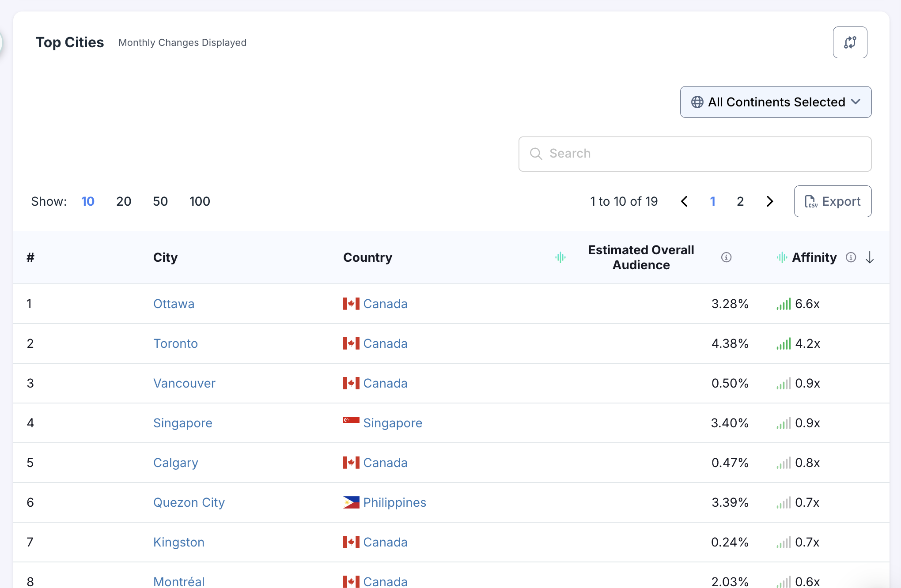Open the Montréal city link

tap(178, 581)
